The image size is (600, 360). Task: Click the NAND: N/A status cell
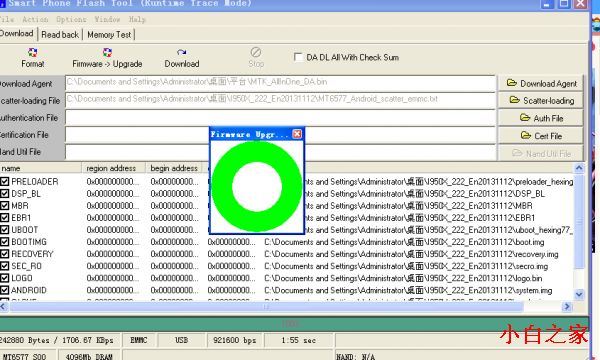pos(461,355)
